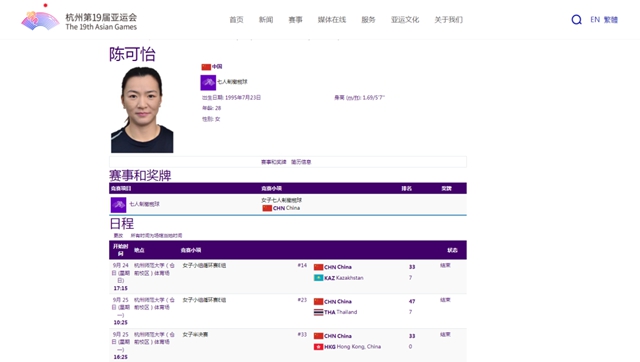640x362 pixels.
Task: Click the birth date 1995 text
Action: 231,98
